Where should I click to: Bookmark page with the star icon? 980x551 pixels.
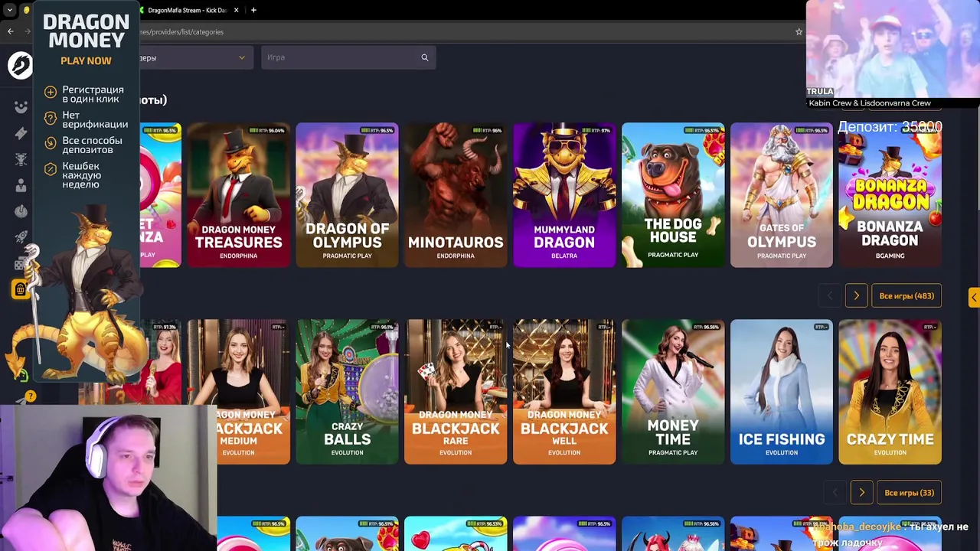[799, 31]
